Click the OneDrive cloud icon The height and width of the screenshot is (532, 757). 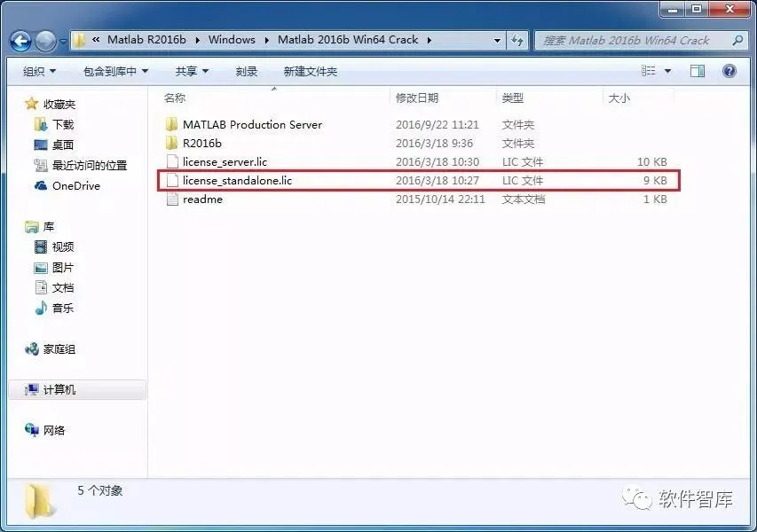coord(41,185)
